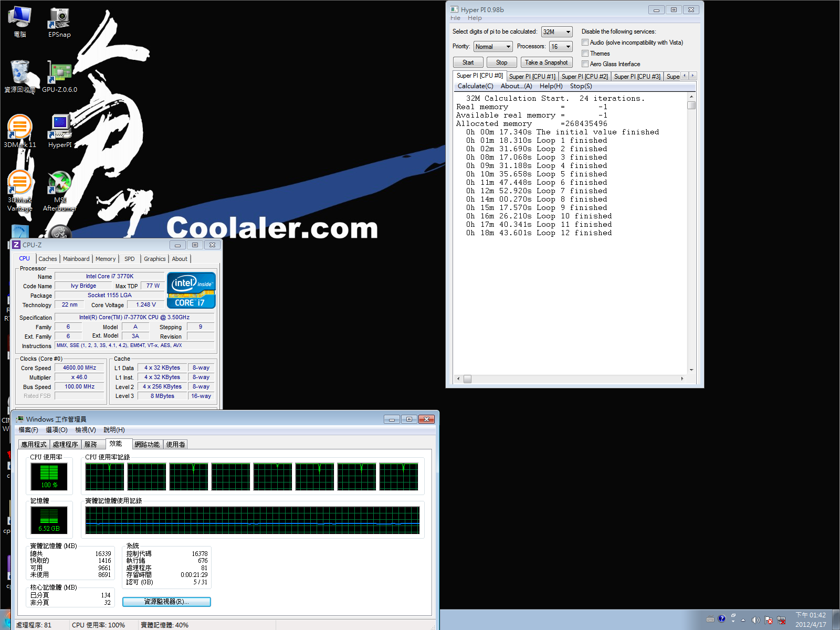Select Super PI [CPU #1] tab
The height and width of the screenshot is (630, 840).
[x=532, y=77]
